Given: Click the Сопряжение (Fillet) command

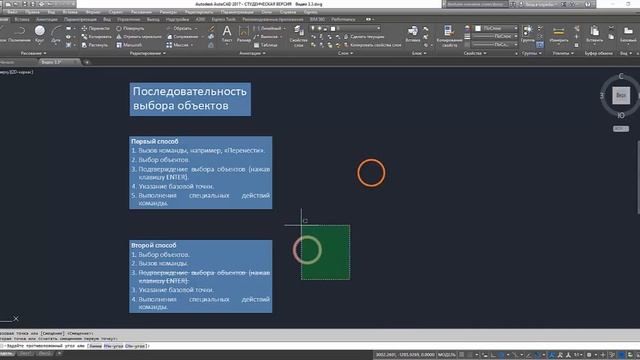Looking at the screenshot, I should 182,37.
